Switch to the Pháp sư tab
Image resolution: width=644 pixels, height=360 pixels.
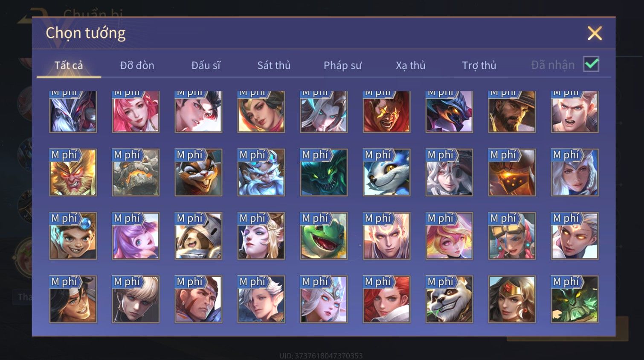(342, 65)
